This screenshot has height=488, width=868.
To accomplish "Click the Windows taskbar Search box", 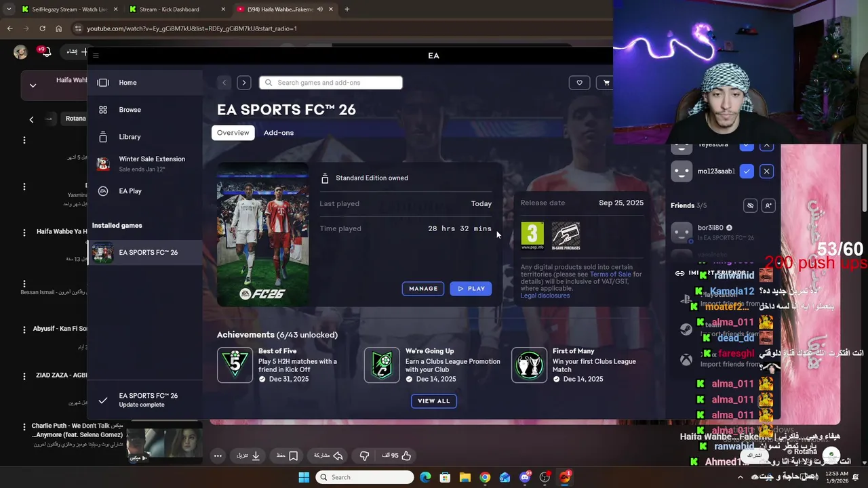I will pyautogui.click(x=365, y=477).
